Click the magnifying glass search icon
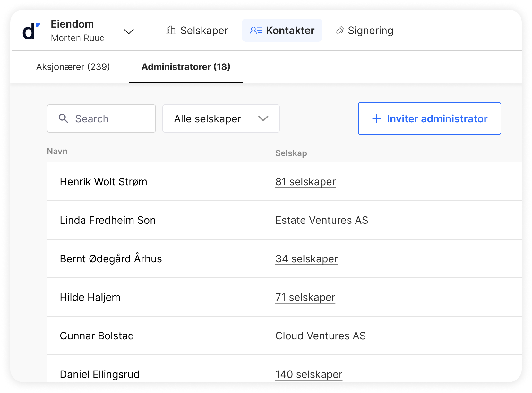Viewport: 532px width, 393px height. point(63,118)
